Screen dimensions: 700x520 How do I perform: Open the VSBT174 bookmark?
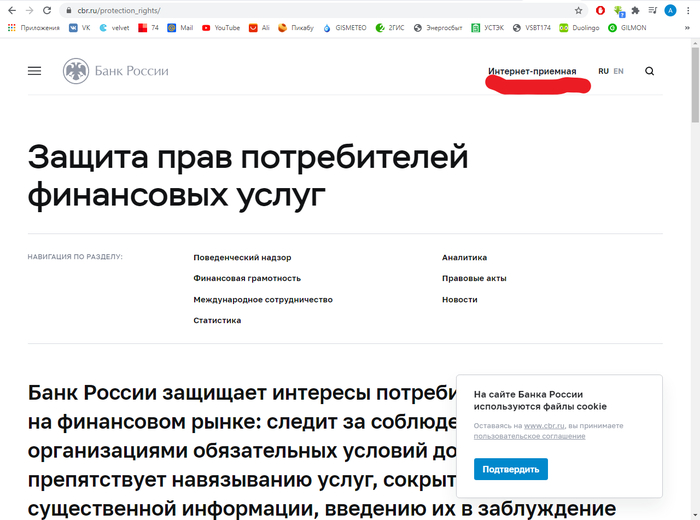point(532,28)
